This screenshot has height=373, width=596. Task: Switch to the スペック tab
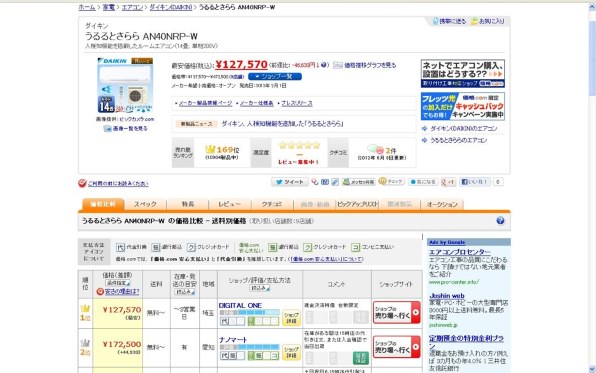(145, 205)
